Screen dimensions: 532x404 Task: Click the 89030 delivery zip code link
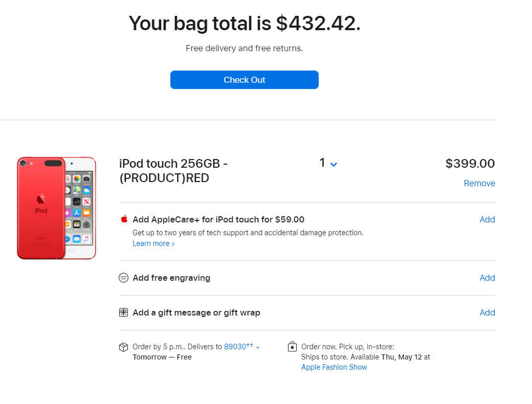pos(235,347)
